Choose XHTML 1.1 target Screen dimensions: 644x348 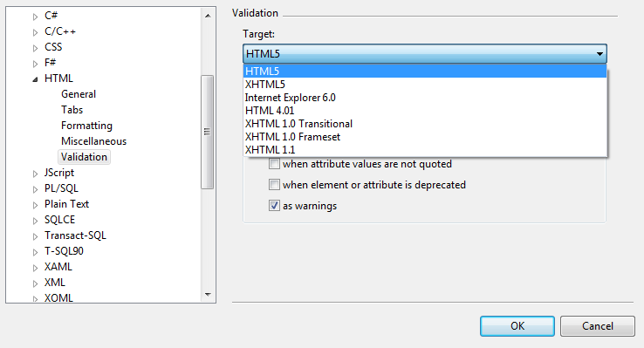[x=425, y=150]
